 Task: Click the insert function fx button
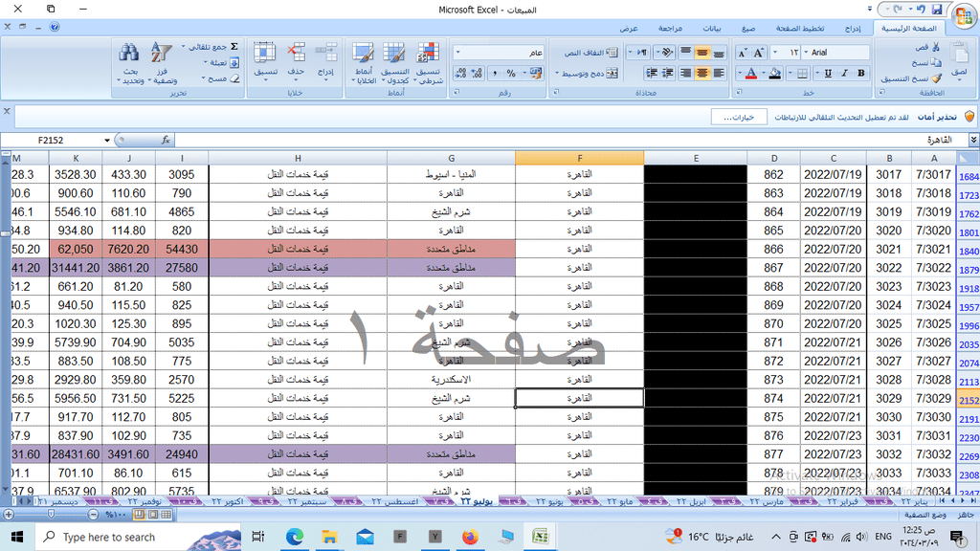click(165, 140)
